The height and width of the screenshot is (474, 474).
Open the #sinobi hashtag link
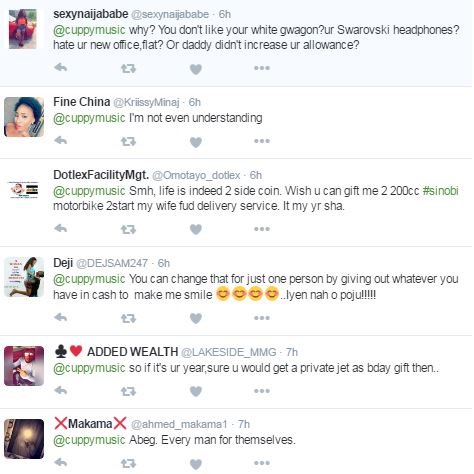point(440,191)
